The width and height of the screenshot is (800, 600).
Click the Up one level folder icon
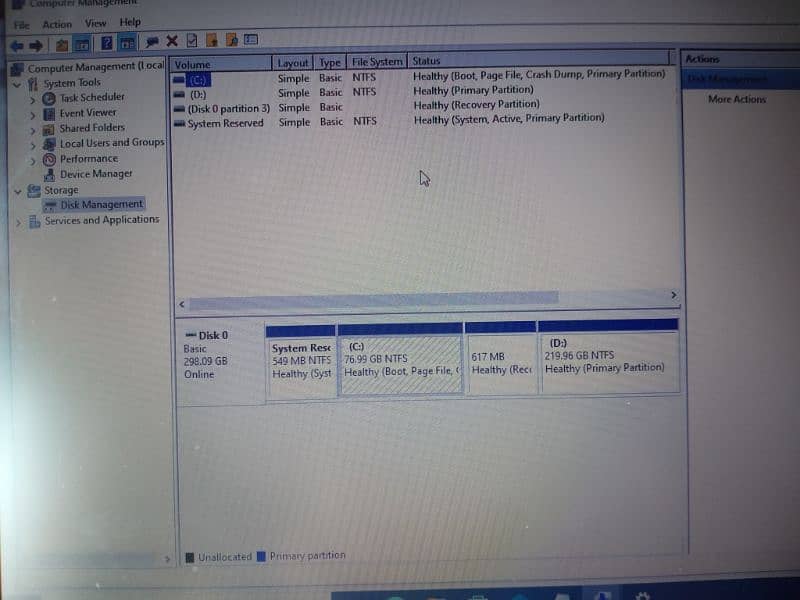[x=62, y=44]
